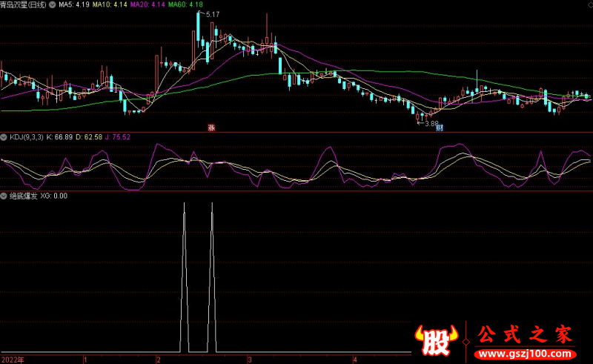The width and height of the screenshot is (593, 364).
Task: Click the 5.17 high price marker
Action: 212,15
